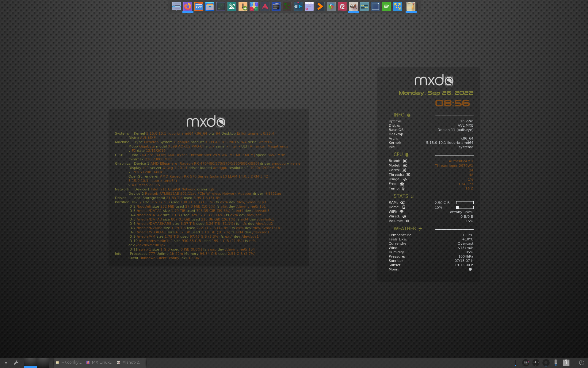The height and width of the screenshot is (368, 588).
Task: Launch the orange chevron app in dock
Action: [320, 6]
